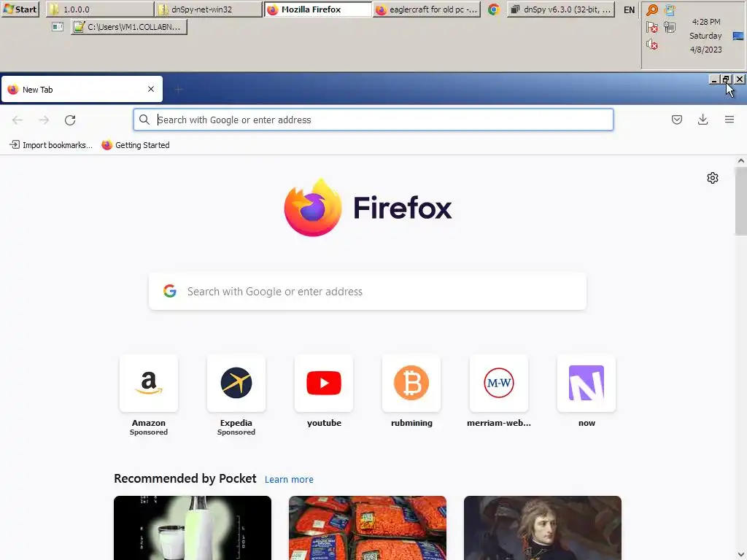Click the Firefox back arrow button
This screenshot has width=747, height=560.
tap(18, 120)
